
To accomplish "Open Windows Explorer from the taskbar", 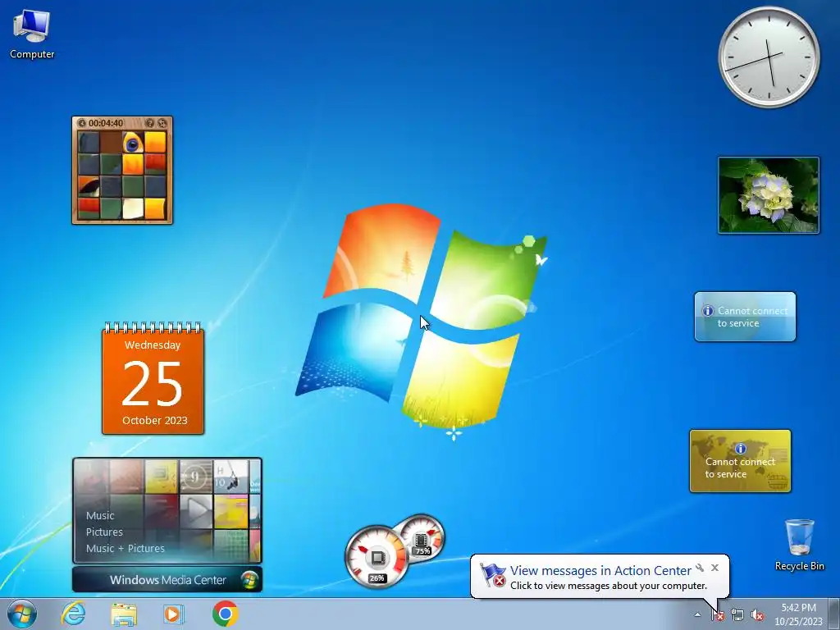I will 124,614.
